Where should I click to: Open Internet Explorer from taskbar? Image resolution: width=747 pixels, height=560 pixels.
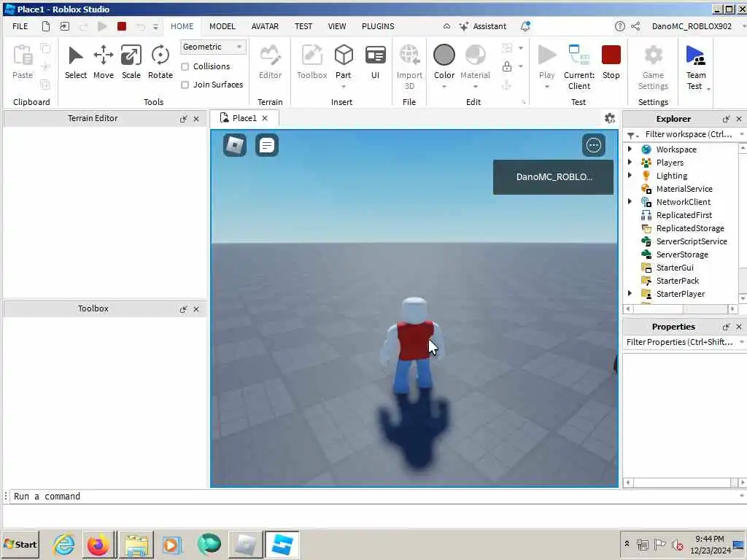click(64, 544)
